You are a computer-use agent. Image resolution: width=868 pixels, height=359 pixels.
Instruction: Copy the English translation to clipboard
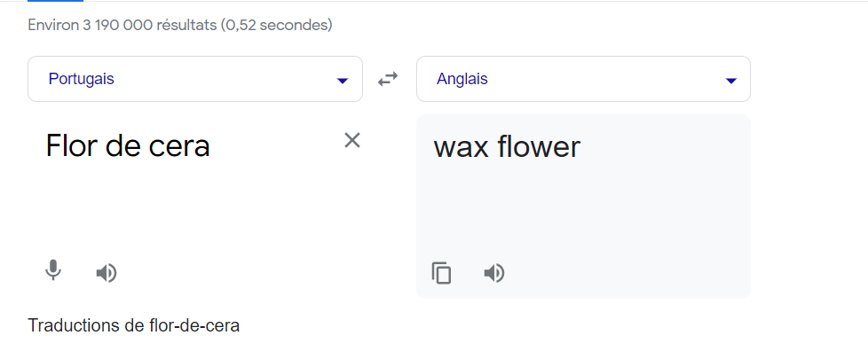pos(441,273)
